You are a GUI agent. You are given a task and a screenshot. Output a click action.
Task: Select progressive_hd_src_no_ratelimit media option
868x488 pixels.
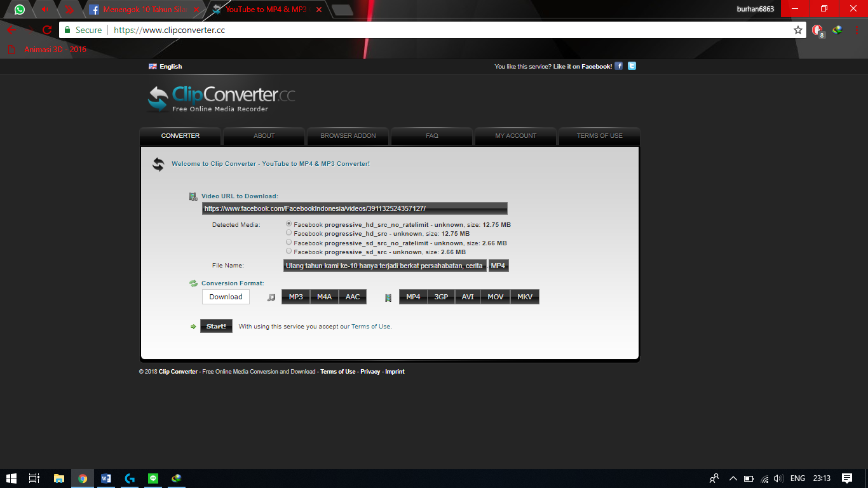(289, 224)
